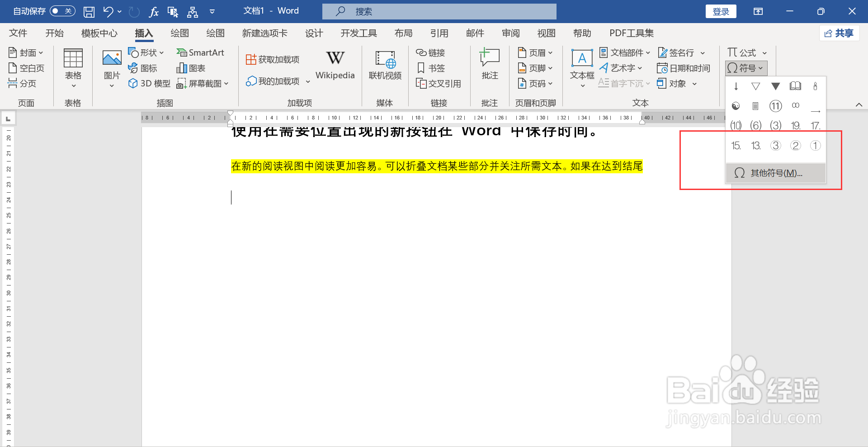
Task: Click the 登录 sign-in button
Action: click(721, 11)
